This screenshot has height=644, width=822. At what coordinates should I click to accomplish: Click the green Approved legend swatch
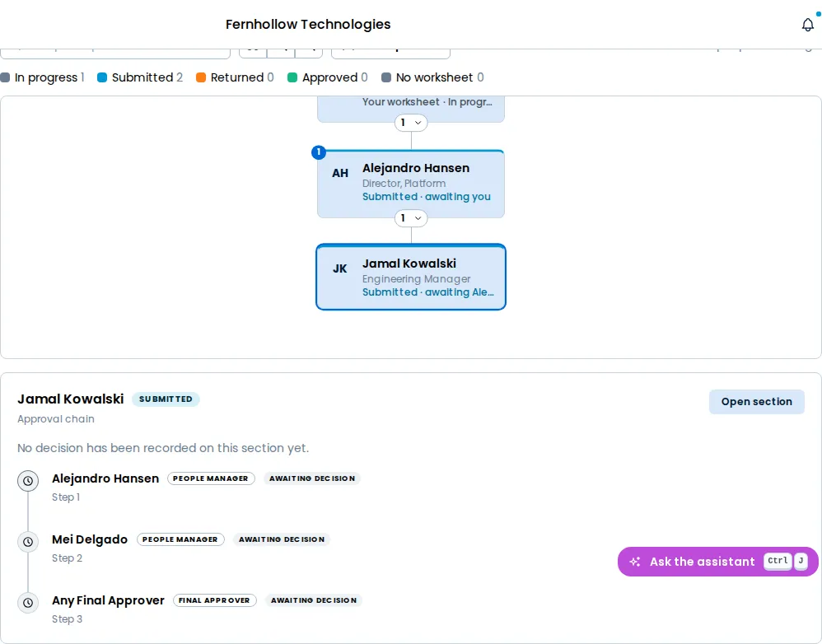pos(292,77)
